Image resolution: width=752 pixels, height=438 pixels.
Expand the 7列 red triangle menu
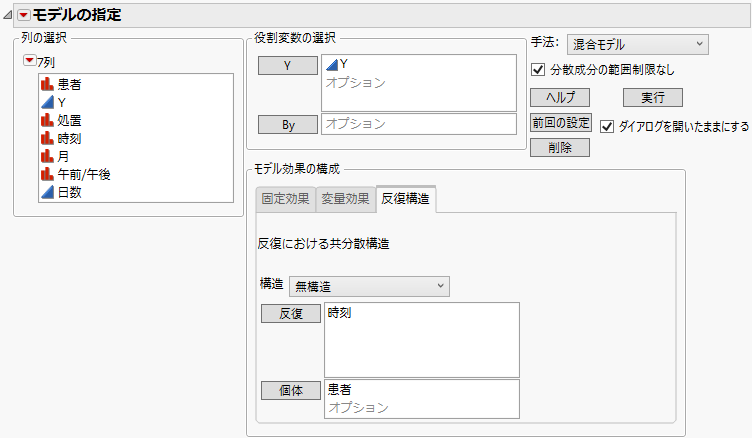tap(29, 62)
